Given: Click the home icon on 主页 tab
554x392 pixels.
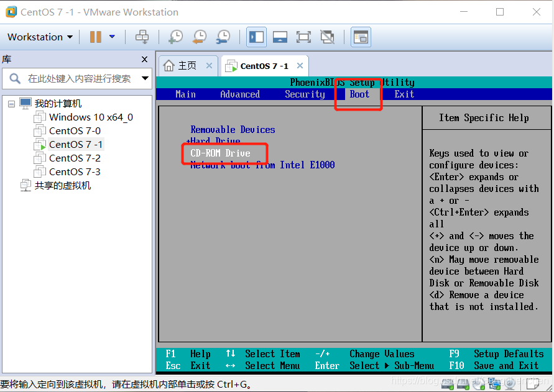Looking at the screenshot, I should click(169, 65).
